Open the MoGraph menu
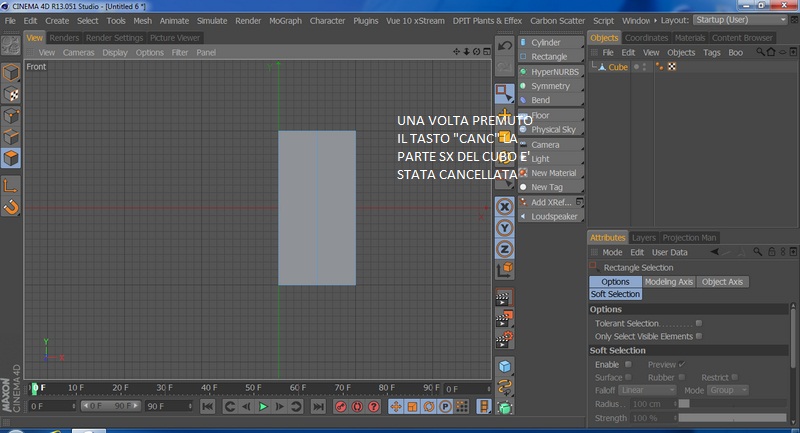Image resolution: width=800 pixels, height=433 pixels. 285,21
